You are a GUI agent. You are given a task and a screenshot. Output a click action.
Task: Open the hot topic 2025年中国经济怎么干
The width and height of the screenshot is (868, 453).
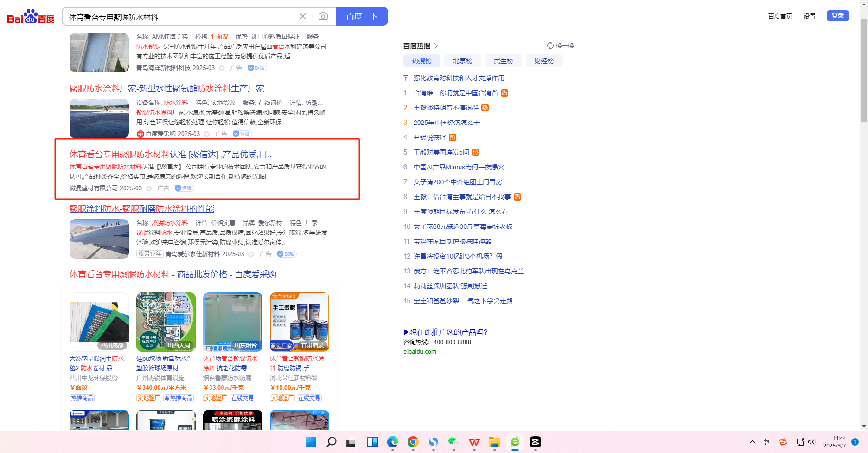pyautogui.click(x=447, y=123)
